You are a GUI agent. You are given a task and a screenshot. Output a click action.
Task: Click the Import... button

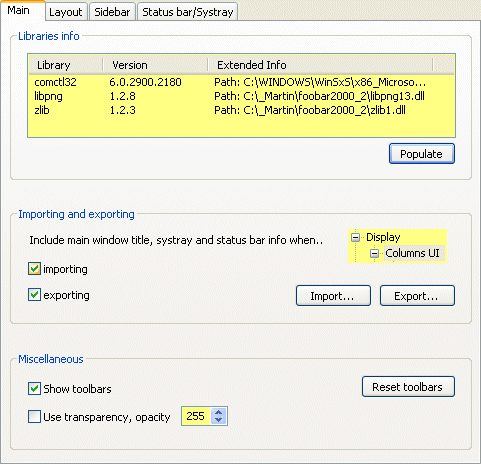click(x=333, y=296)
